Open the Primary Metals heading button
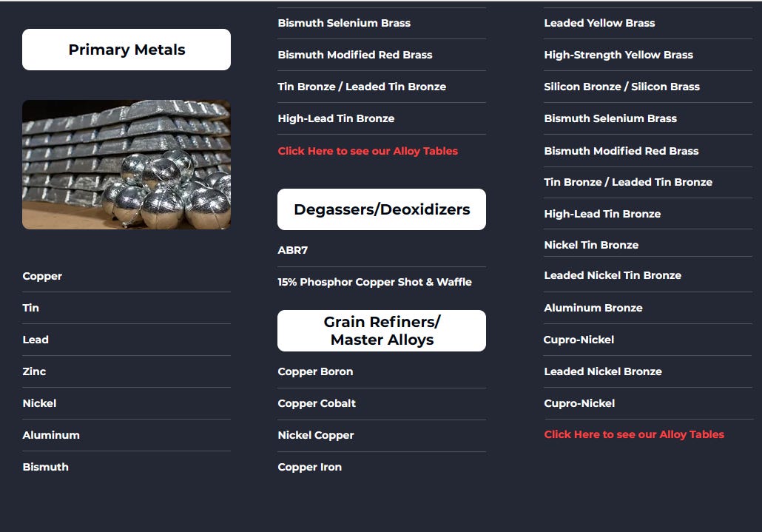Screen dimensions: 762x532 click(x=127, y=50)
